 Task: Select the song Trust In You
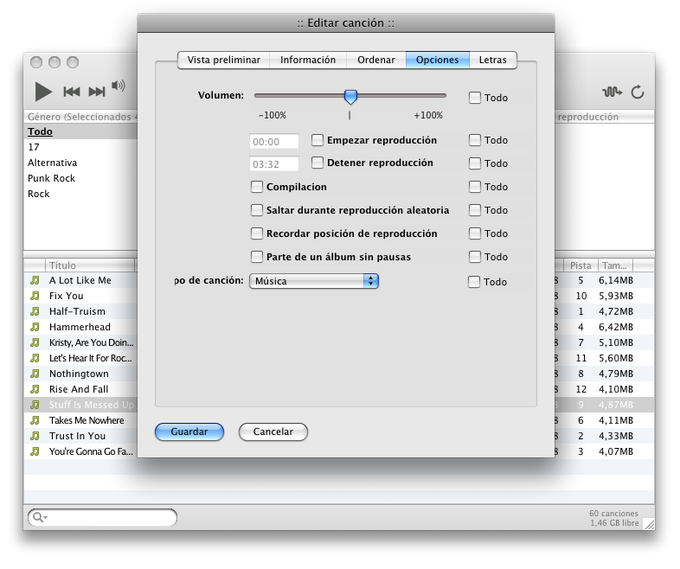click(77, 436)
